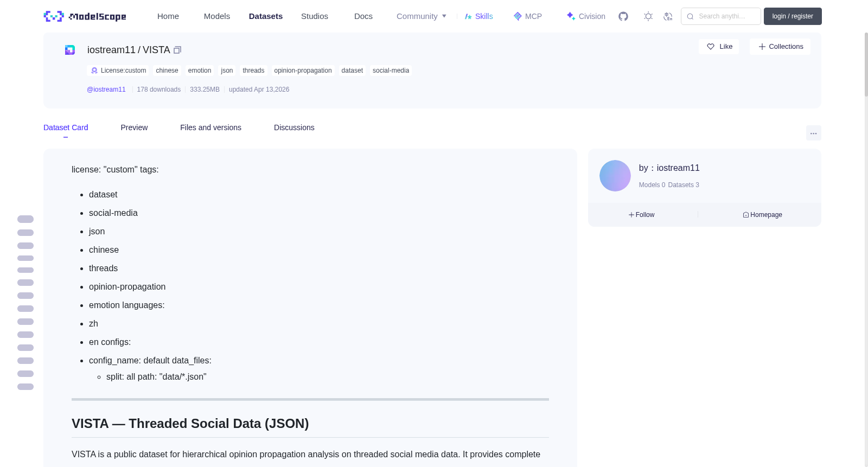Select the threads tag
This screenshot has width=868, height=467.
pos(253,71)
